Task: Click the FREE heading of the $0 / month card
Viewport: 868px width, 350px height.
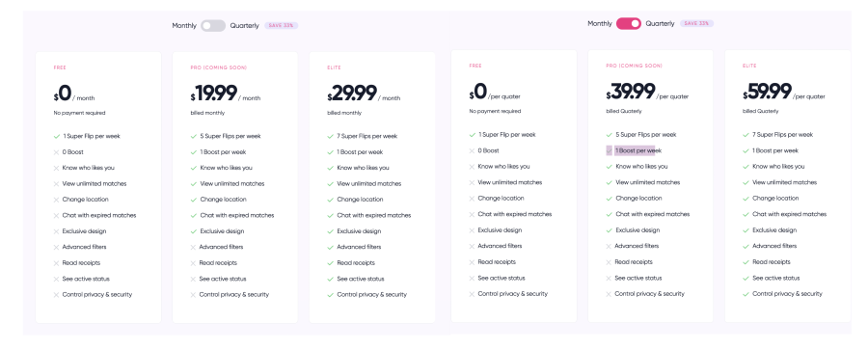Action: pos(59,67)
